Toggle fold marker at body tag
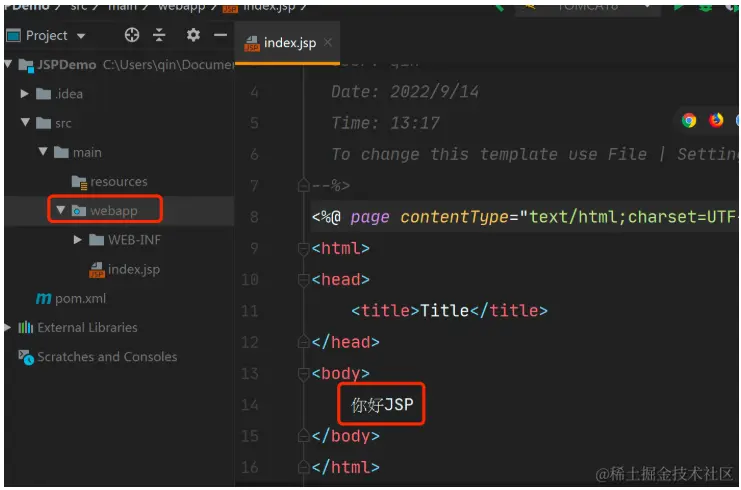The width and height of the screenshot is (741, 490). pos(303,374)
